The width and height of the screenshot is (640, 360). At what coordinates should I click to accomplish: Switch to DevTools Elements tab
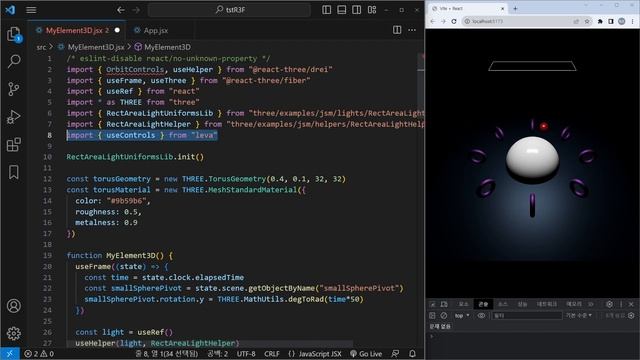(x=463, y=304)
